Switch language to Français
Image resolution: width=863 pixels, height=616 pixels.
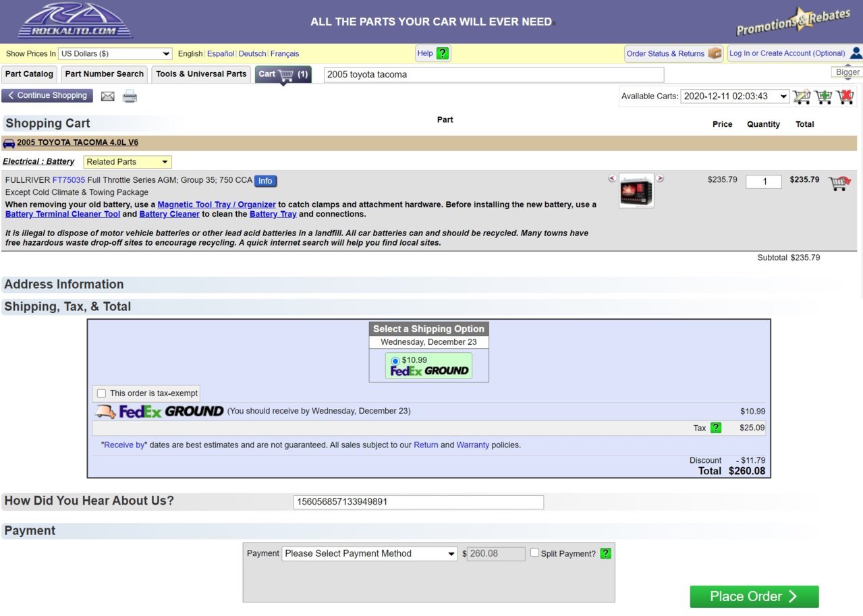pyautogui.click(x=285, y=53)
